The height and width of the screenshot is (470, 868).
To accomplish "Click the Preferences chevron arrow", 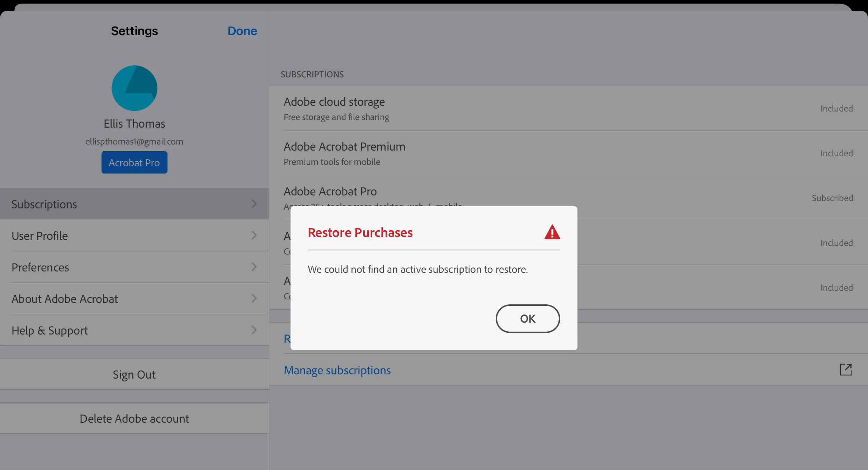I will [254, 267].
